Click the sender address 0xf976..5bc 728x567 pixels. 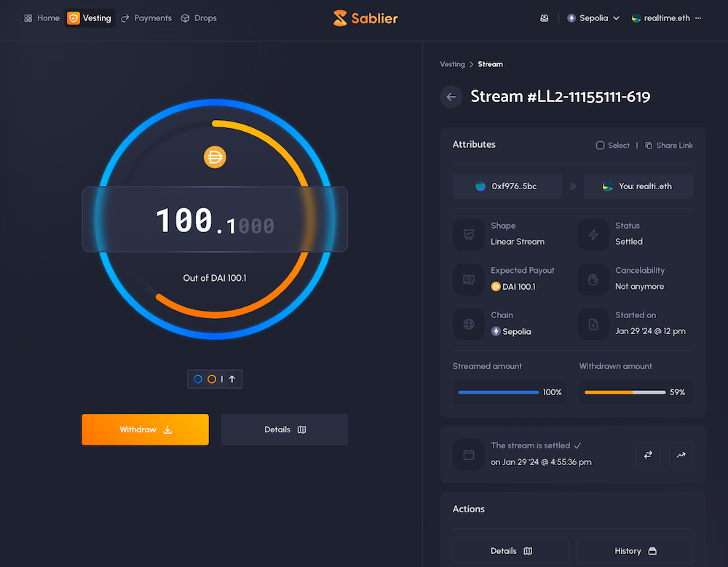click(x=507, y=186)
